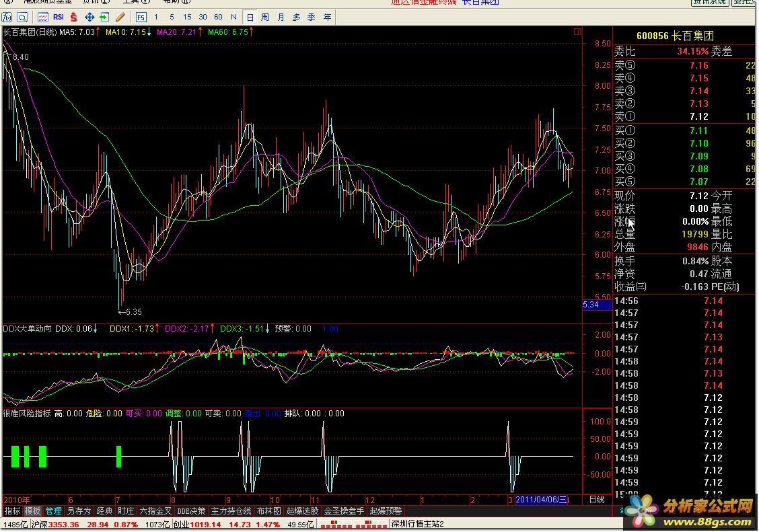Toggle the 日 daily period button
The width and height of the screenshot is (759, 532).
[250, 17]
